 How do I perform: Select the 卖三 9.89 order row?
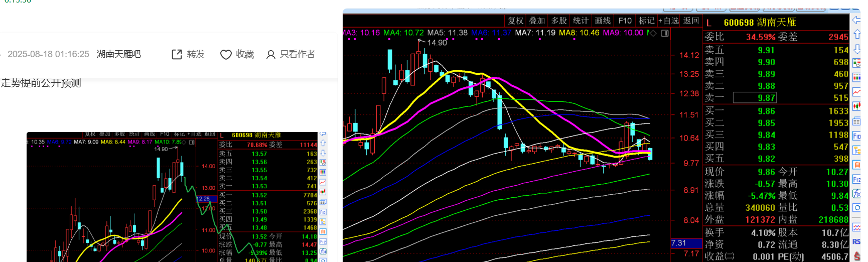tap(776, 74)
